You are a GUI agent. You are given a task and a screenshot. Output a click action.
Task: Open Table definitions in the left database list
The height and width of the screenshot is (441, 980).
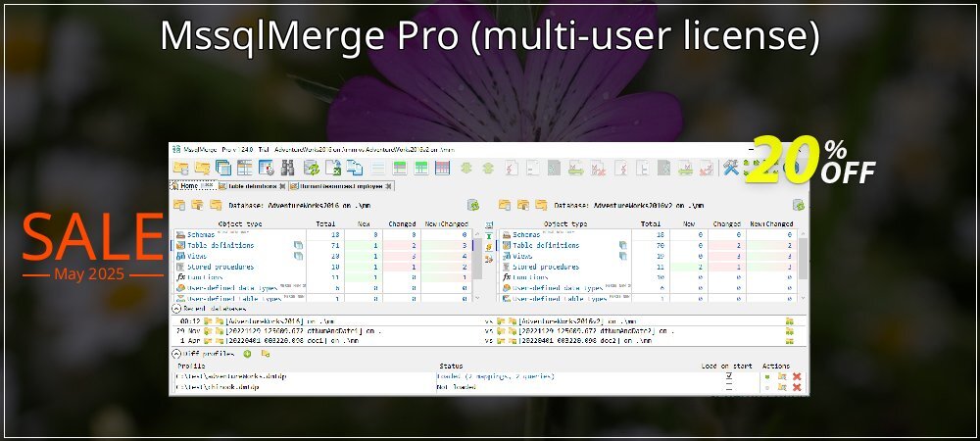pyautogui.click(x=220, y=245)
